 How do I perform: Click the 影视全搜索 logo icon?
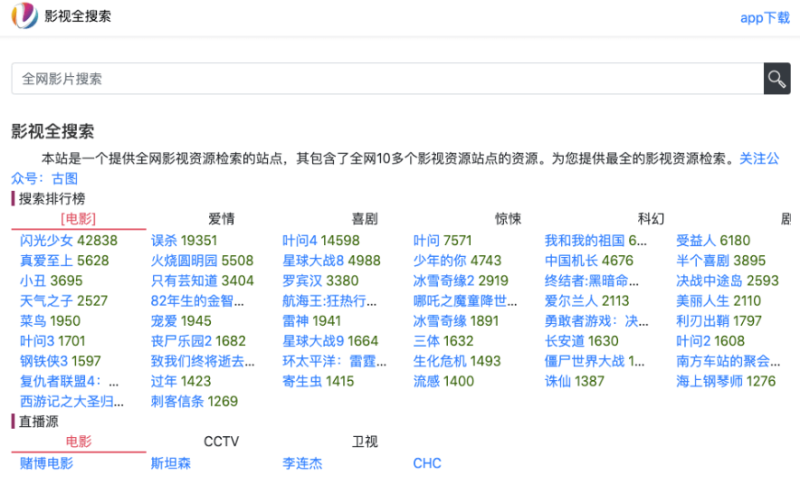25,17
